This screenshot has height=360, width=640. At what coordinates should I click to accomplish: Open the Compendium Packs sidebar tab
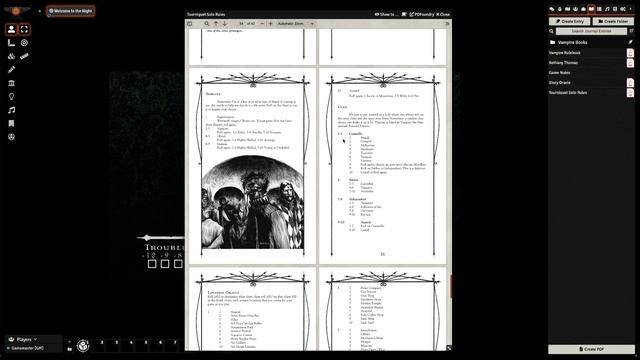[615, 9]
